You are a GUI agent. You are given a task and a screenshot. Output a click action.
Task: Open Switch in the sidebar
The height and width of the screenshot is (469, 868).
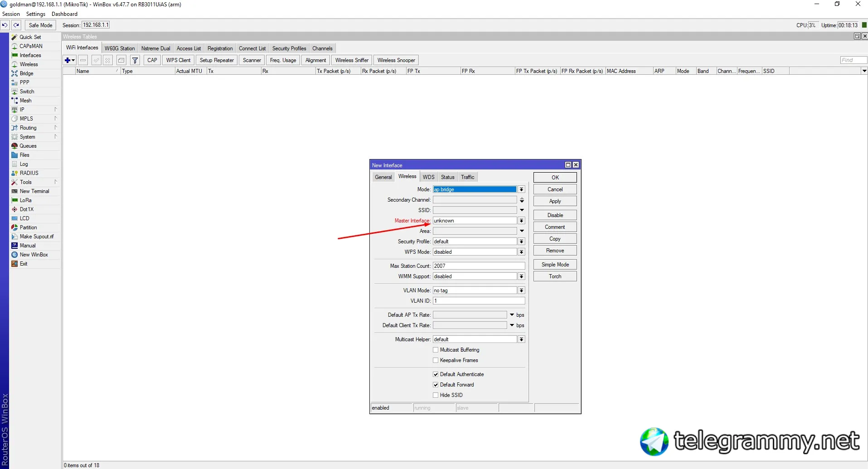(x=27, y=92)
